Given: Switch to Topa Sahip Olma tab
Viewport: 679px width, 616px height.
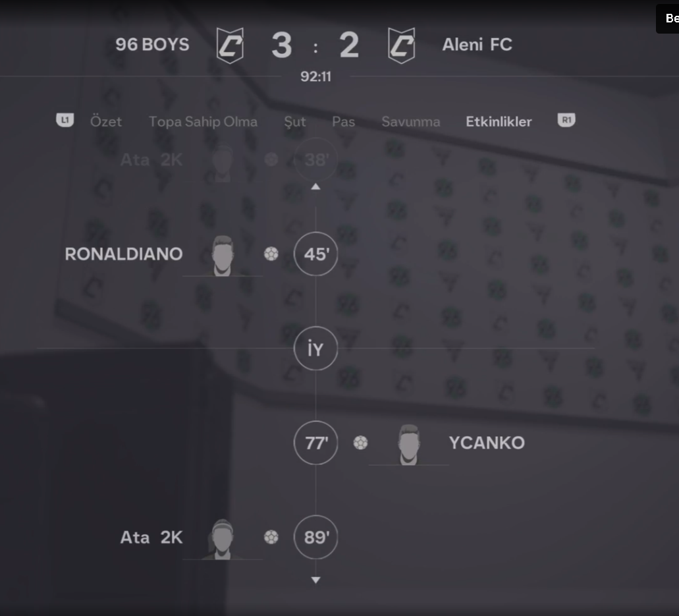Looking at the screenshot, I should (203, 122).
